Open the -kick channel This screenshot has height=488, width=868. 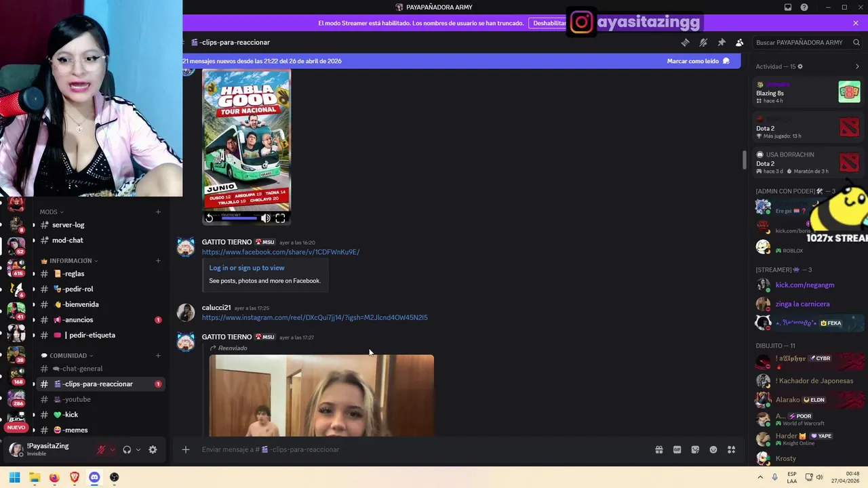click(x=100, y=415)
